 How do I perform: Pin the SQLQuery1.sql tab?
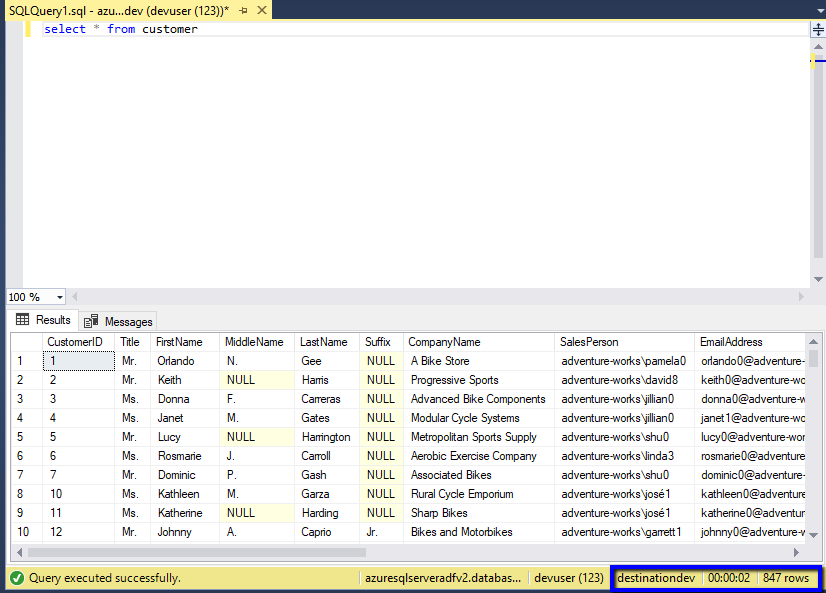pos(244,10)
